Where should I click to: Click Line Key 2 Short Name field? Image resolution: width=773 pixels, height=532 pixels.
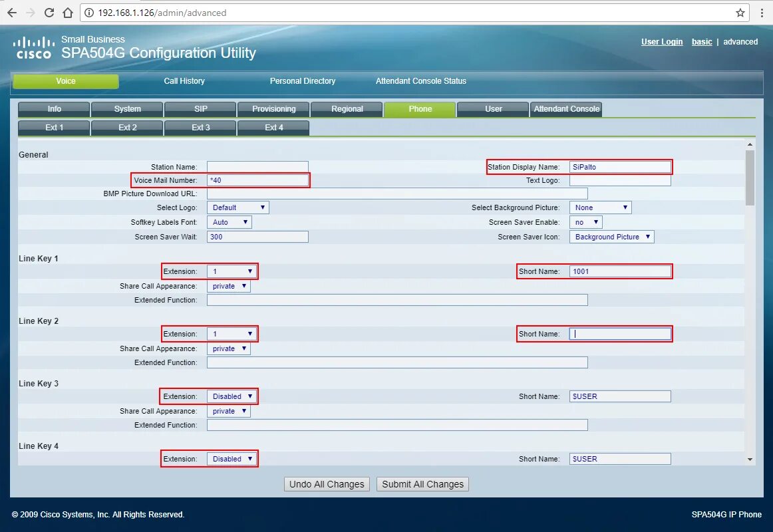click(x=620, y=334)
